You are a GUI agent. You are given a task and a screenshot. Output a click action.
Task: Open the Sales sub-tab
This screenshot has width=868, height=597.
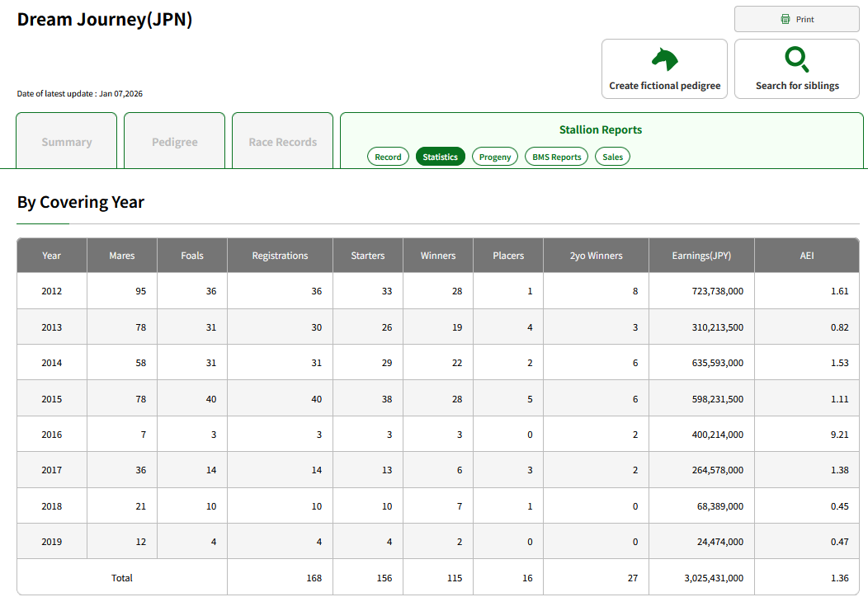coord(612,157)
